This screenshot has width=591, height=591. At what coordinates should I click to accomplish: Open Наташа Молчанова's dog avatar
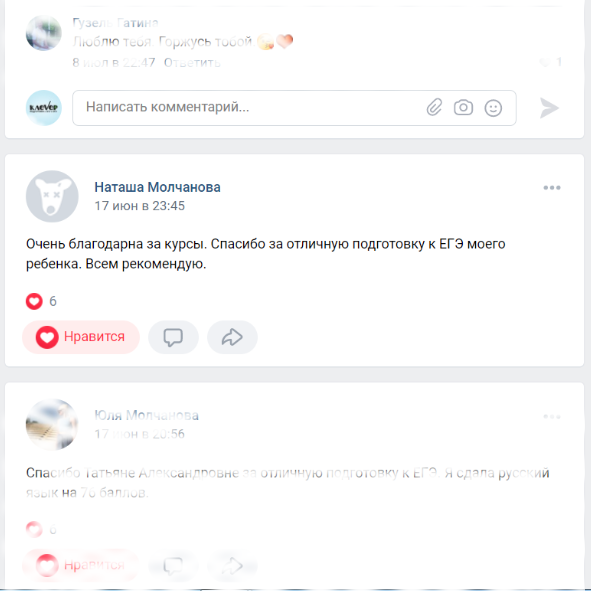(x=52, y=196)
